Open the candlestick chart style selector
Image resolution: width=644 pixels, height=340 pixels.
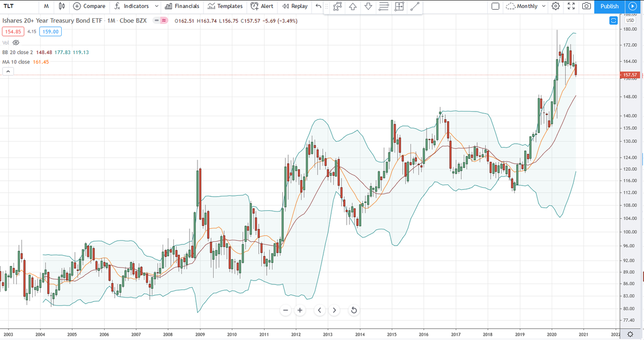(62, 6)
